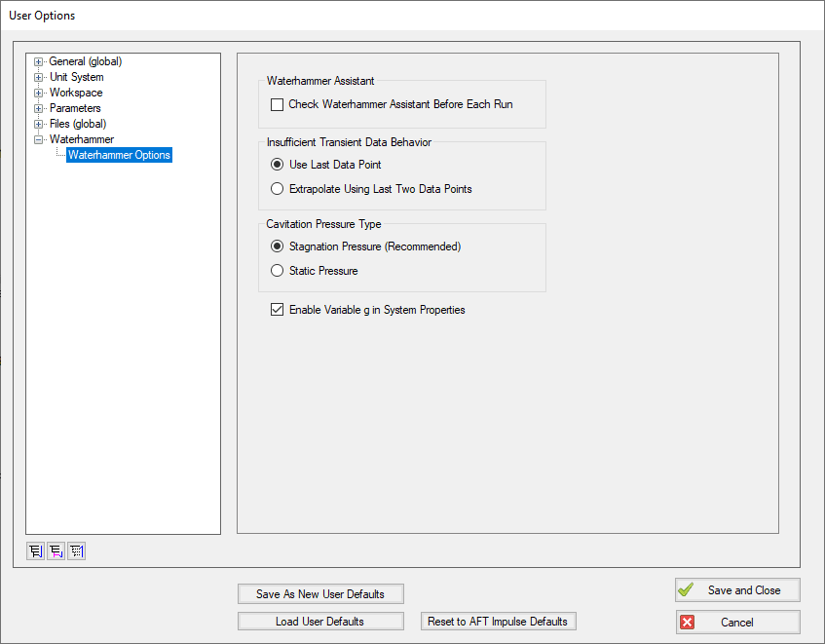This screenshot has width=825, height=644.
Task: Click the expand-one-level tree icon with the pink branch
Action: click(x=56, y=551)
